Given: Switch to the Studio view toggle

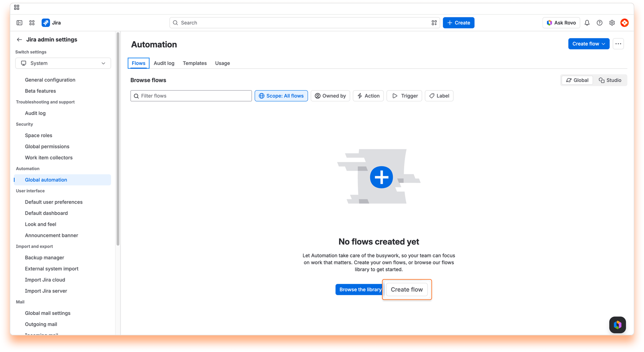Looking at the screenshot, I should [610, 80].
